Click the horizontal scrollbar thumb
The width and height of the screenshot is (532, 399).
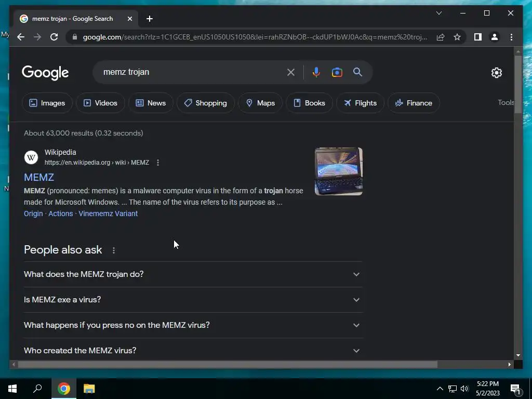click(x=228, y=365)
